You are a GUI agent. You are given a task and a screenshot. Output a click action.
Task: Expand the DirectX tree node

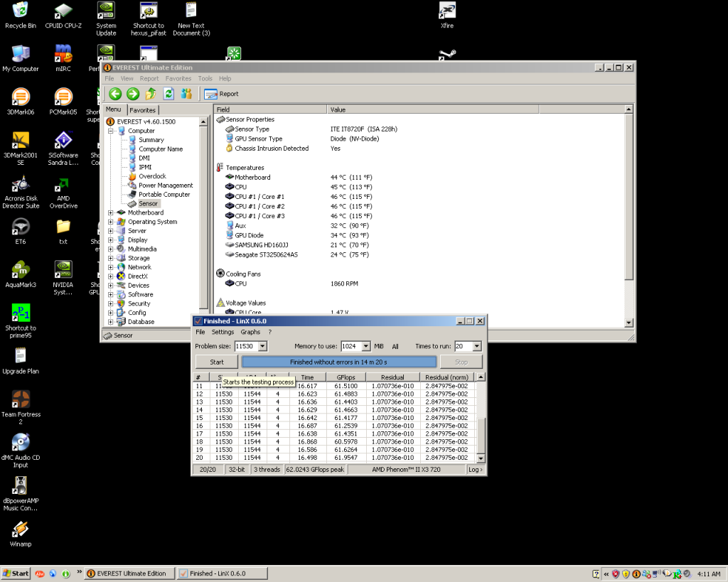[x=110, y=276]
